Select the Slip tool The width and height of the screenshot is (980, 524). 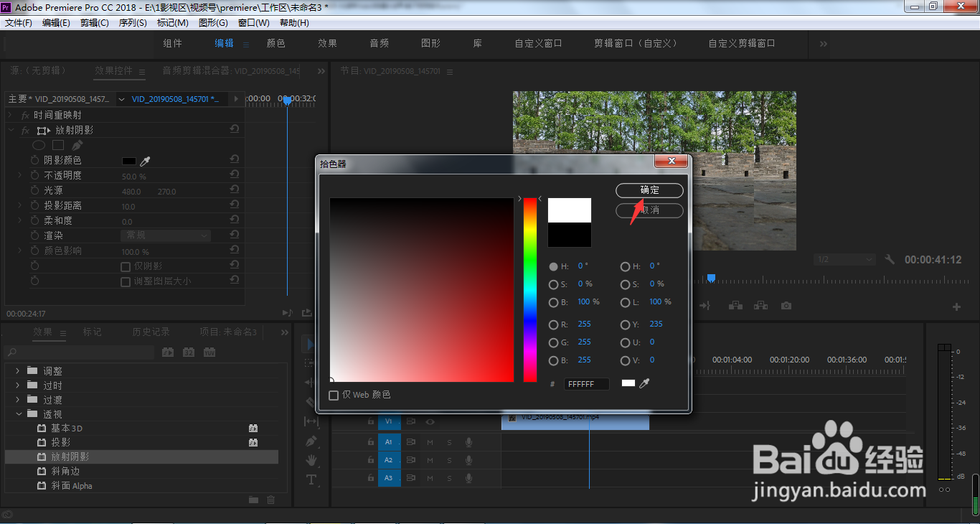311,421
